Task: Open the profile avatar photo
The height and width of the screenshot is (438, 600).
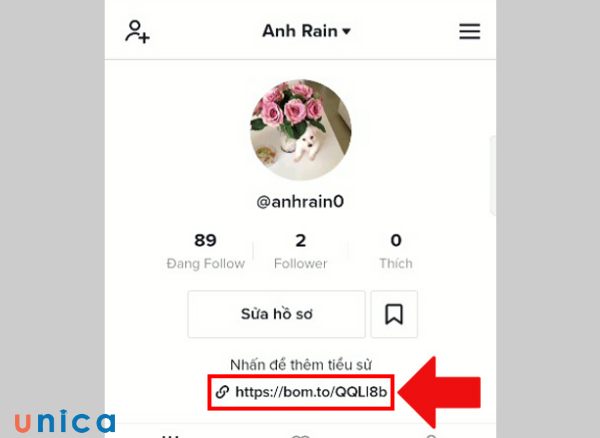Action: coord(301,130)
